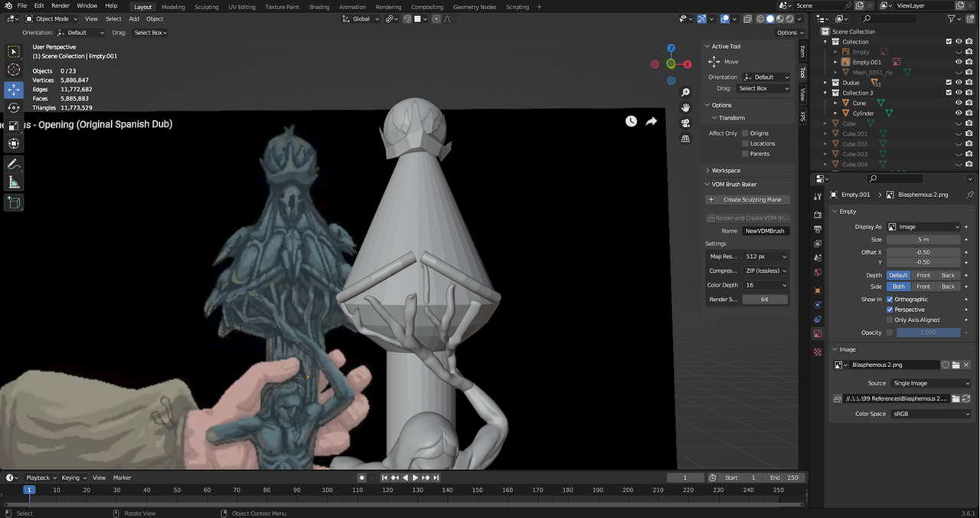The width and height of the screenshot is (980, 518).
Task: Open the Color Space sRGB dropdown
Action: point(930,414)
